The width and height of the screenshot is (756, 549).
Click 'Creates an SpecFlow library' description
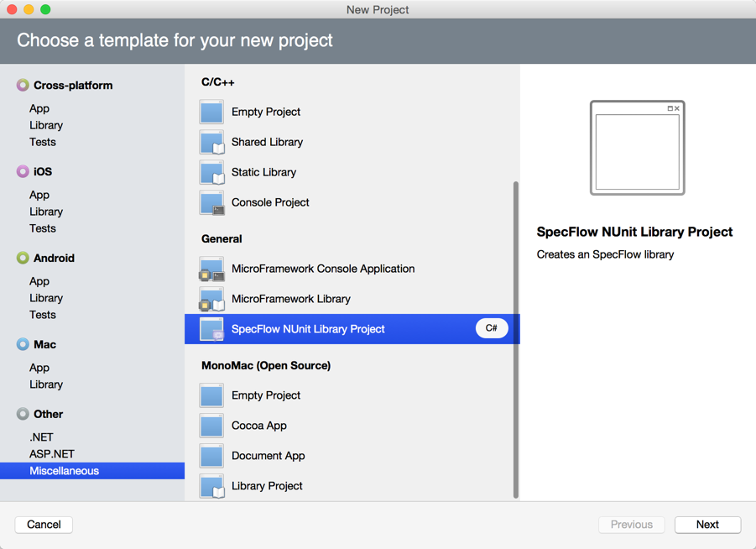pyautogui.click(x=605, y=254)
